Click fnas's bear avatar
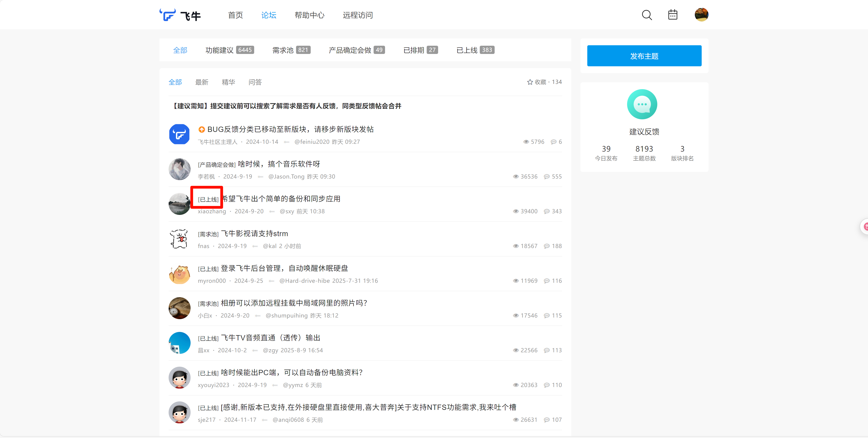 (x=179, y=238)
